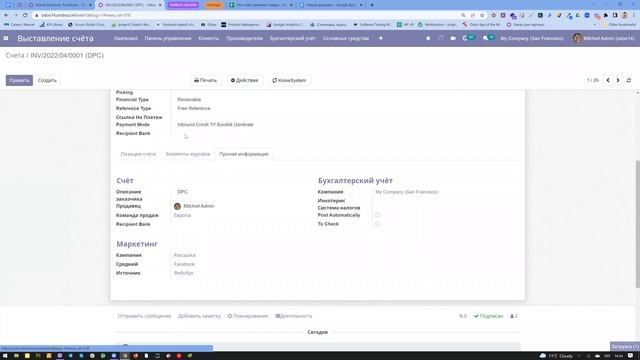Open Chrome three-dot menu
The width and height of the screenshot is (640, 360).
coord(634,15)
